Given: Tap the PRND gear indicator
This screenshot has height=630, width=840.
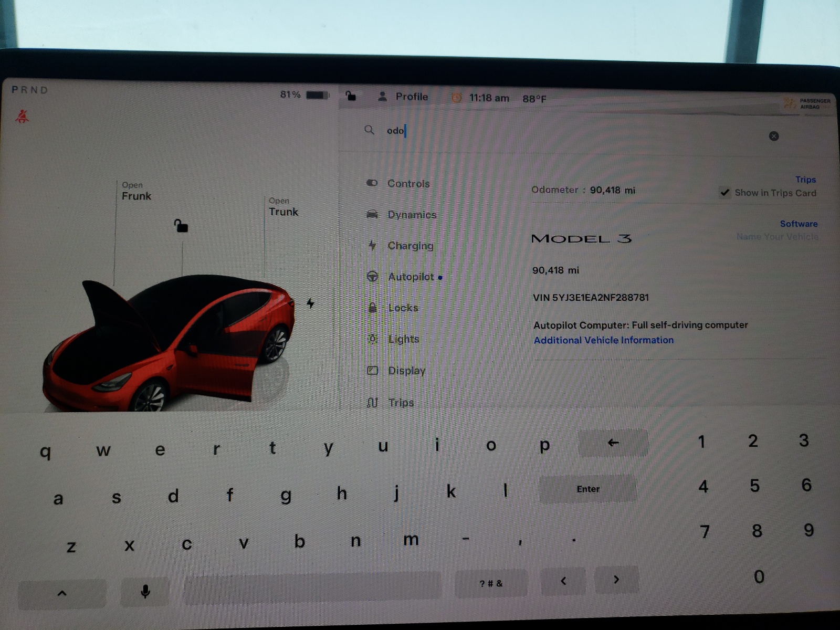Looking at the screenshot, I should 30,90.
